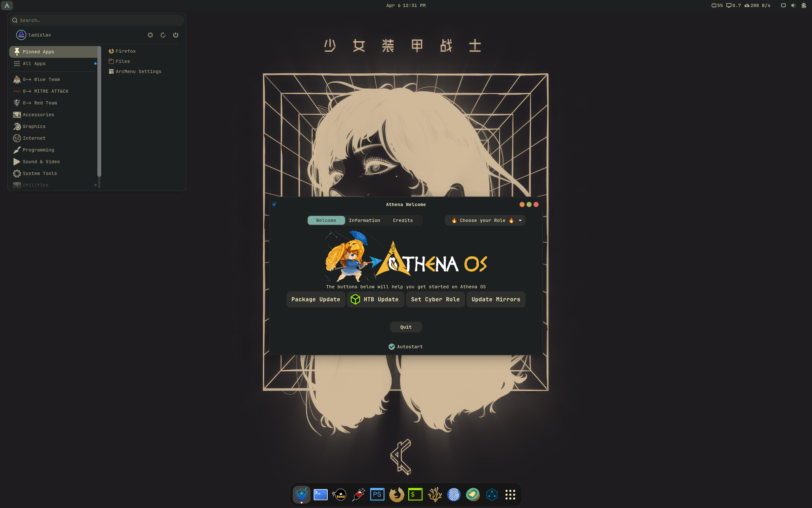Select All Apps in ArcMenu
The height and width of the screenshot is (508, 812).
(x=53, y=63)
